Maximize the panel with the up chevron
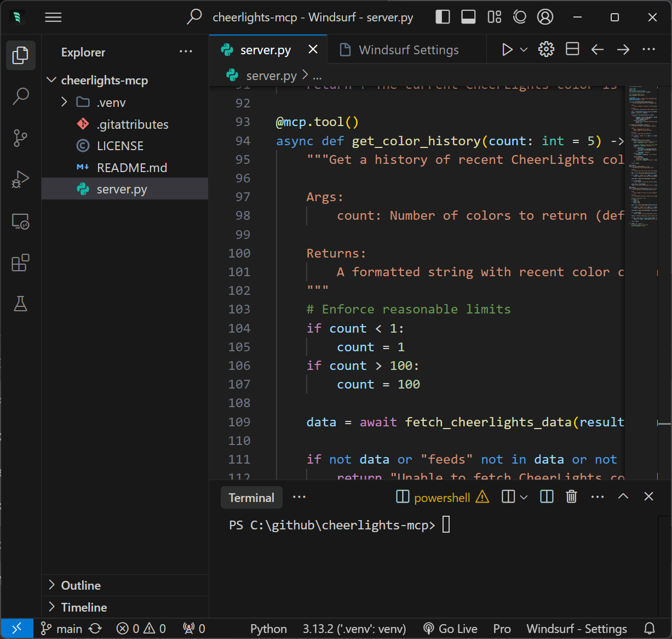672x639 pixels. click(x=623, y=496)
